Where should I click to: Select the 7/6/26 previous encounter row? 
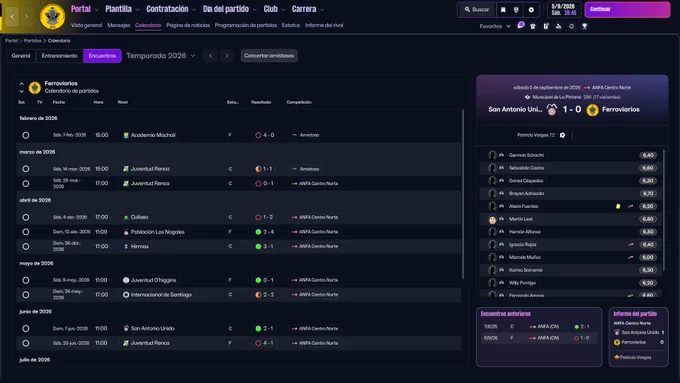538,327
